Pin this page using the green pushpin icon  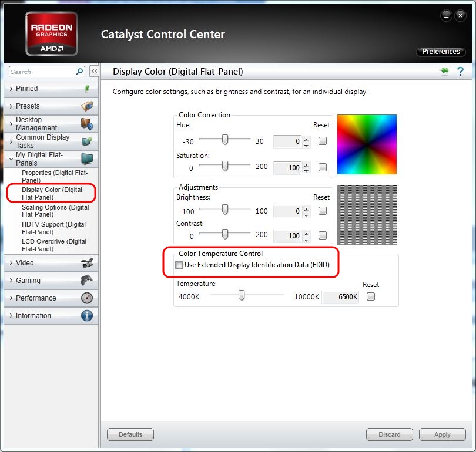tap(444, 71)
